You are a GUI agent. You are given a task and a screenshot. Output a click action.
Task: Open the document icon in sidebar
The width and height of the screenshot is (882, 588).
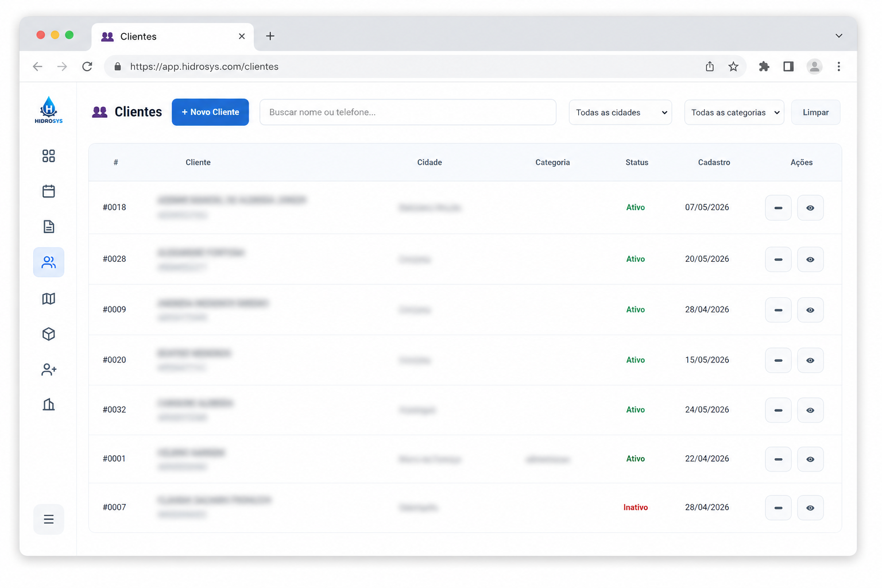49,227
